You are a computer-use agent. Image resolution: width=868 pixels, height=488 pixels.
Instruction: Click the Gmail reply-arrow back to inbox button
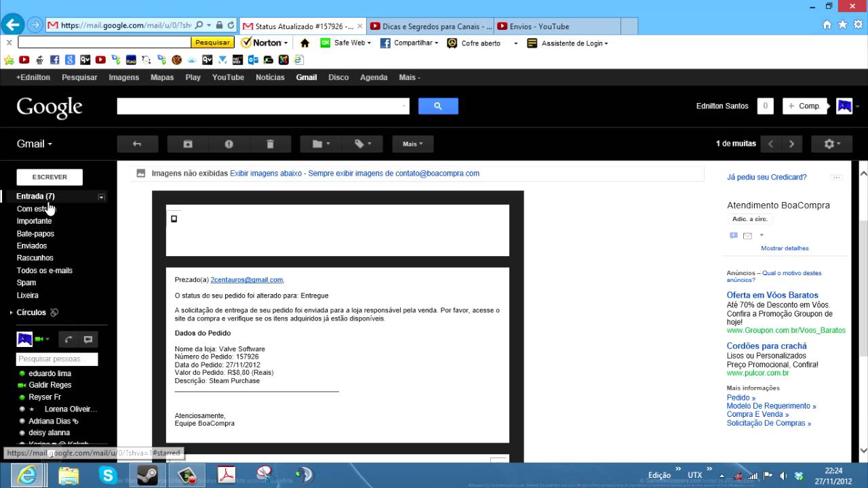pos(137,144)
